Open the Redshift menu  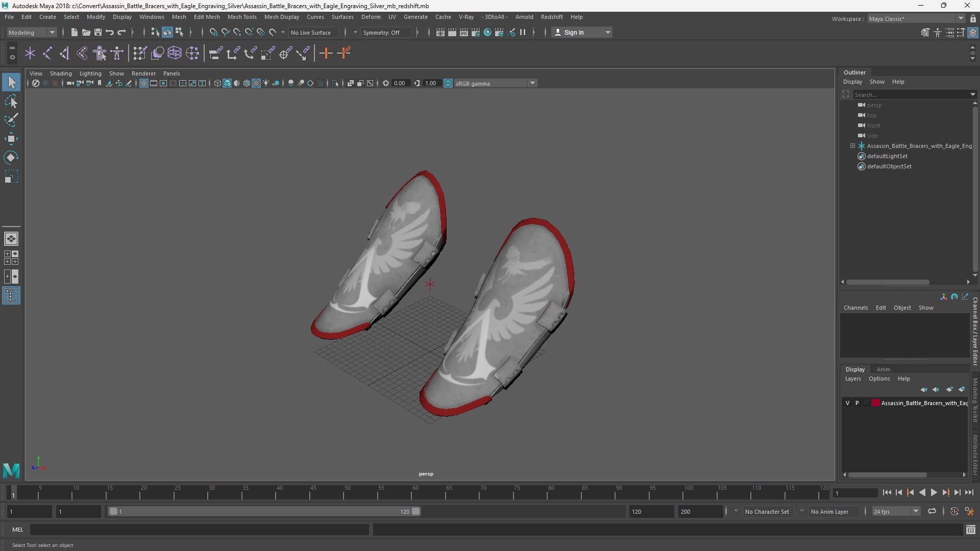pyautogui.click(x=552, y=17)
